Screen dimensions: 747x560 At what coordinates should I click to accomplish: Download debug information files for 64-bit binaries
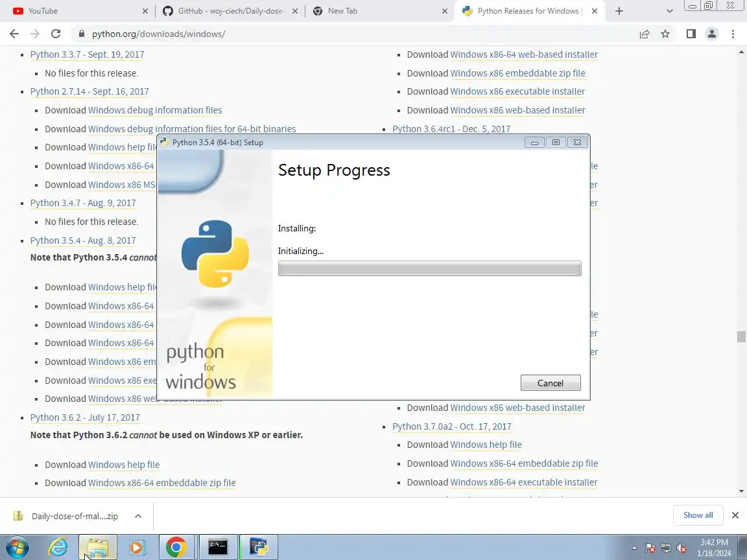pyautogui.click(x=192, y=129)
